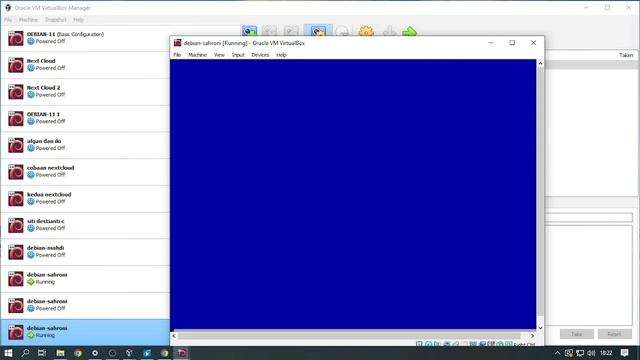The width and height of the screenshot is (640, 360).
Task: Open the Windows Start menu
Action: coord(8,353)
